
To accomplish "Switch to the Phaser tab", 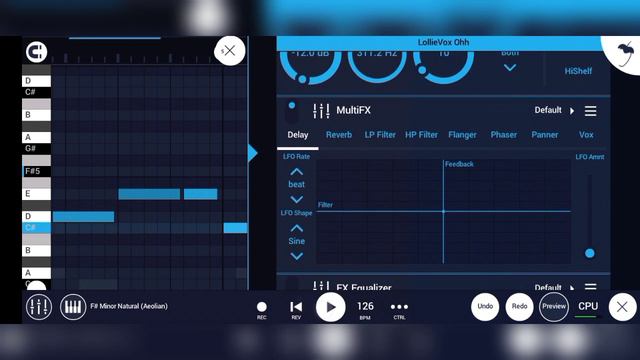I will point(504,135).
